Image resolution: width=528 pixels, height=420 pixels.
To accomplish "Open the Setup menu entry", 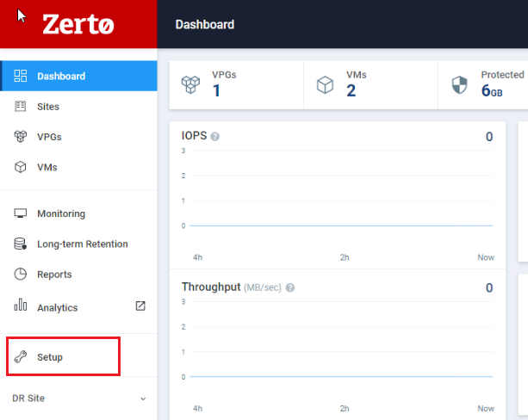I will tap(50, 357).
